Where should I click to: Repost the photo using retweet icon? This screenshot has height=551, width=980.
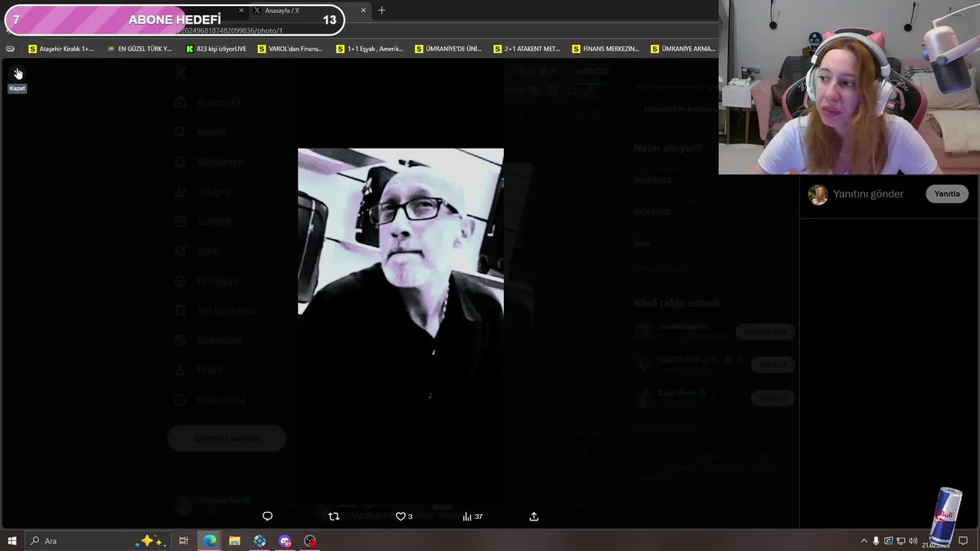pyautogui.click(x=333, y=517)
